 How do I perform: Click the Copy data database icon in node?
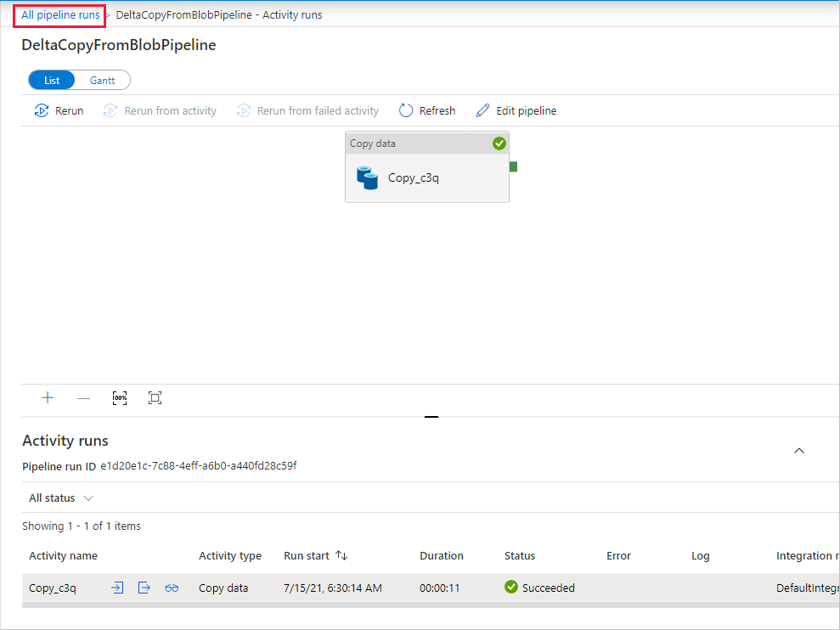pyautogui.click(x=368, y=177)
